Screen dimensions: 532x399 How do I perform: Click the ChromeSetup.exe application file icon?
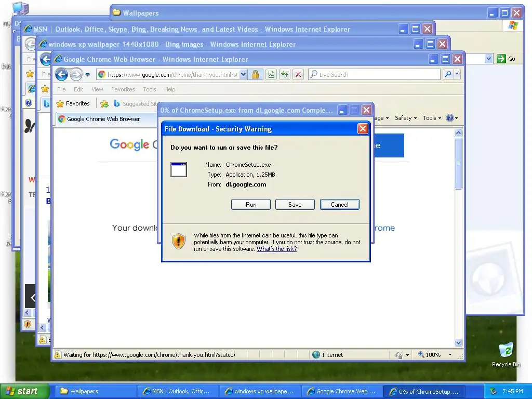[x=179, y=169]
